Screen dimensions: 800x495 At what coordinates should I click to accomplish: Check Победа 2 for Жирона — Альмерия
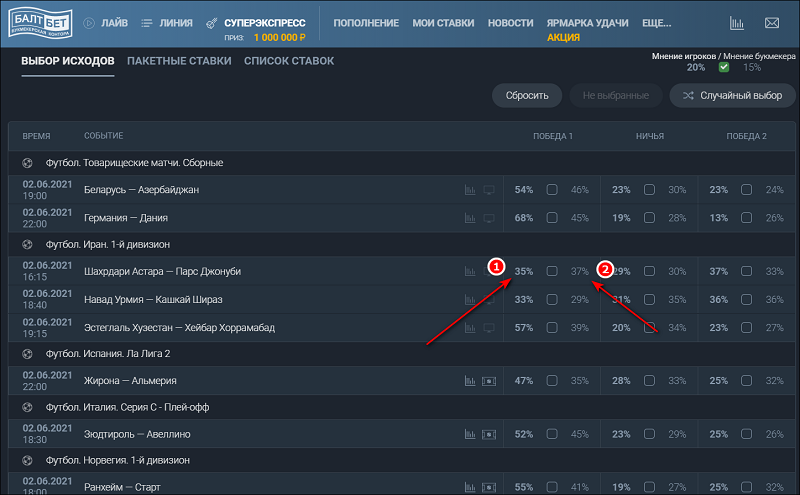pos(746,380)
